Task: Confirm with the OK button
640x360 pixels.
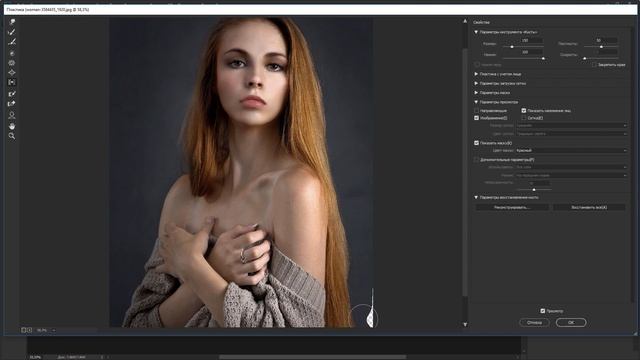Action: pos(571,322)
